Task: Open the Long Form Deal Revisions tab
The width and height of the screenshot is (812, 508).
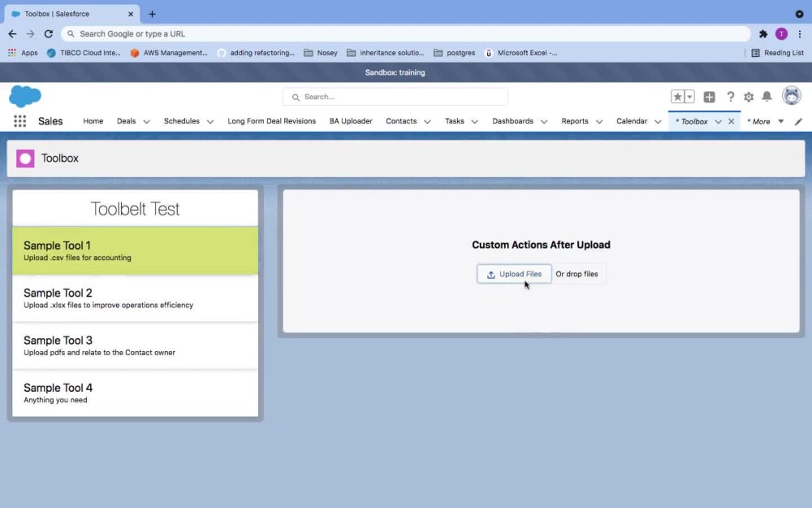Action: [271, 121]
